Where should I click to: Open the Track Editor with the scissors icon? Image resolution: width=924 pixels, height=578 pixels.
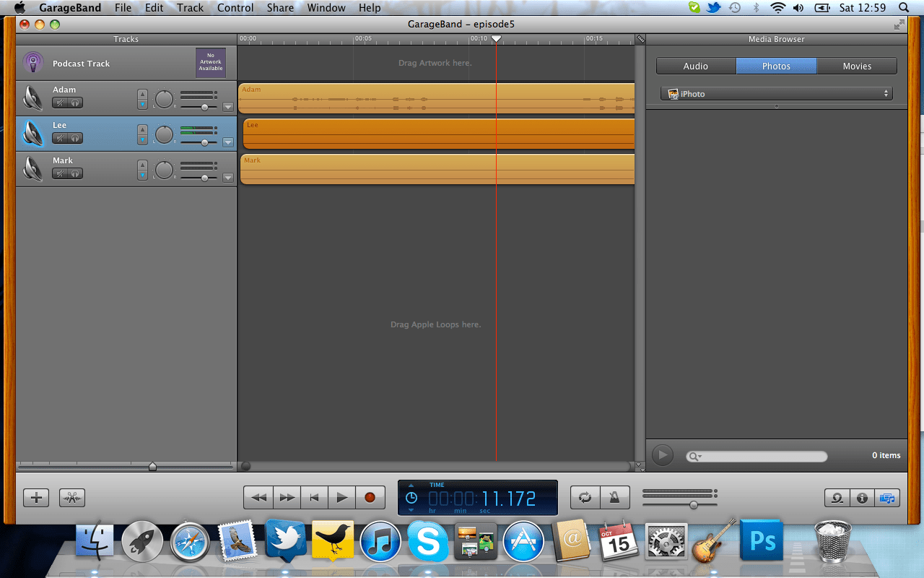coord(71,497)
